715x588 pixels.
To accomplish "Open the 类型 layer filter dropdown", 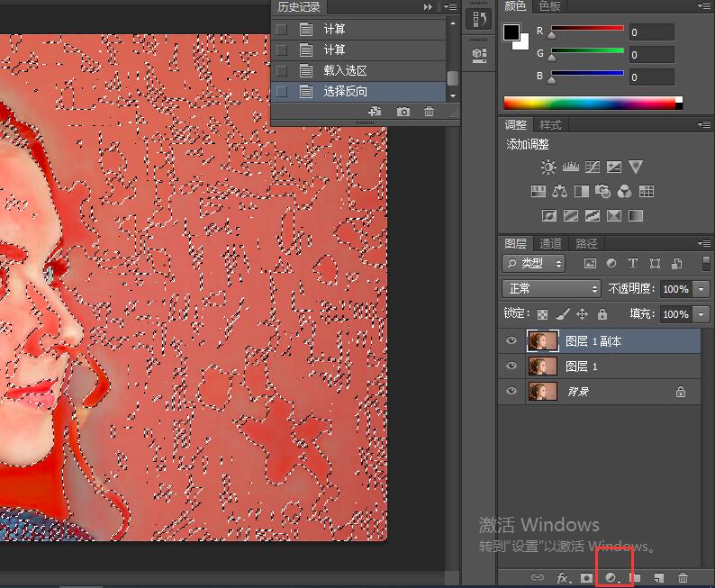I will [x=534, y=264].
